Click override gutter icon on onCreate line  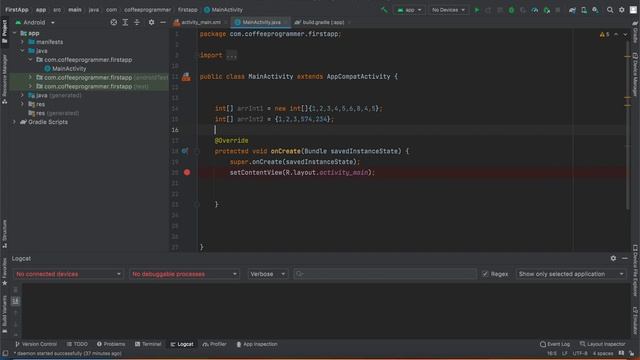[x=185, y=151]
